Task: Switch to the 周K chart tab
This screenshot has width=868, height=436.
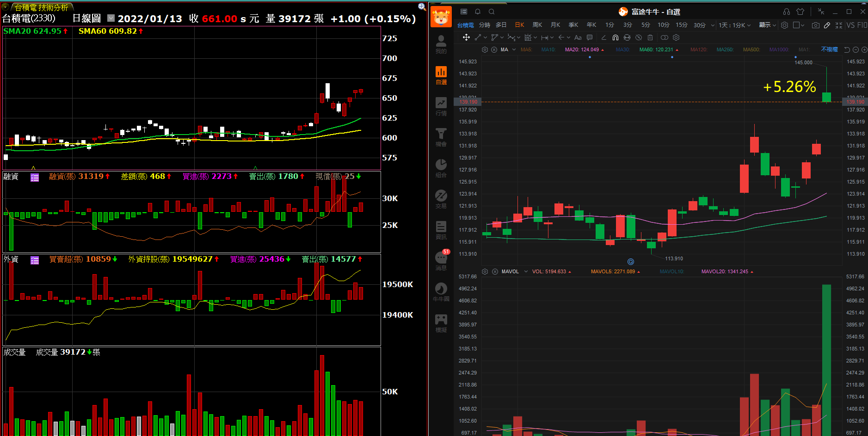Action: pos(537,25)
